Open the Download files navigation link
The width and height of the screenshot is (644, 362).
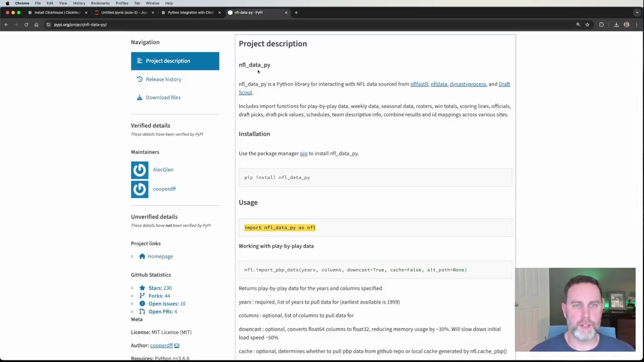click(163, 98)
